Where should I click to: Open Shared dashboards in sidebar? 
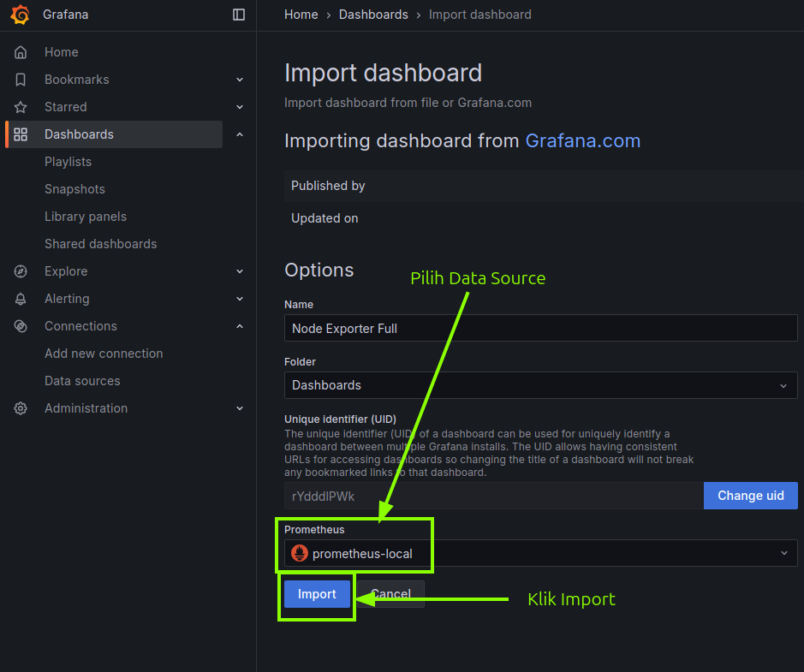[x=100, y=244]
